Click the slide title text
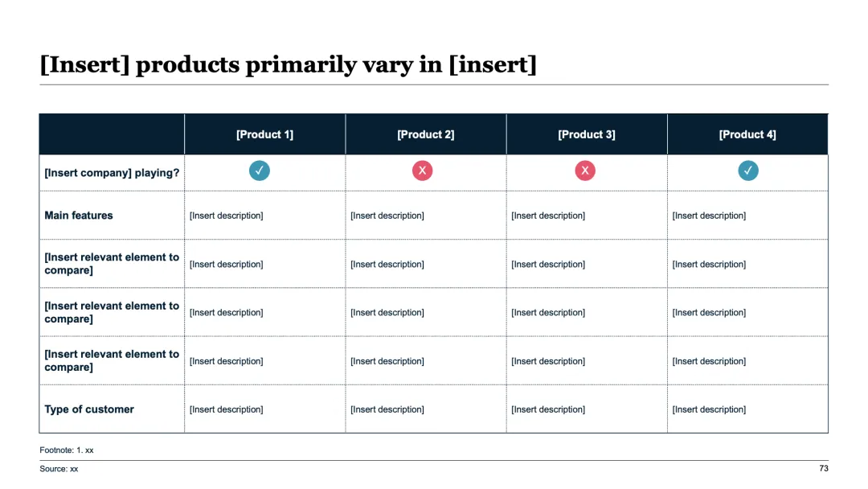 point(288,64)
